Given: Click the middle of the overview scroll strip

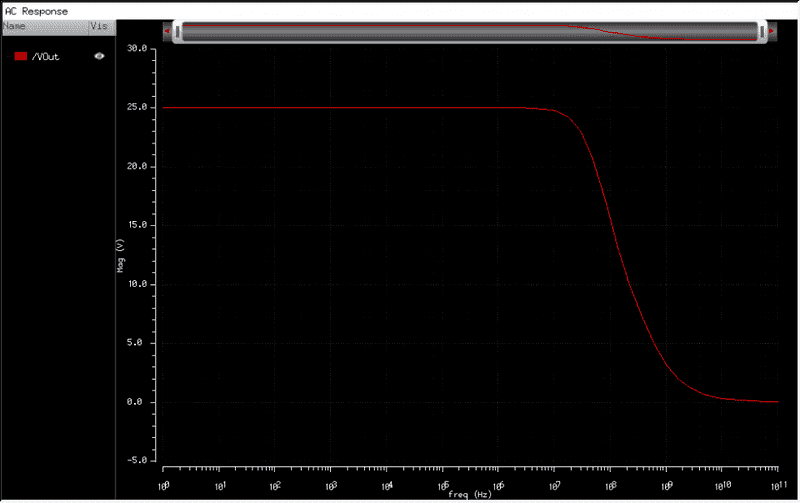Looking at the screenshot, I should tap(470, 32).
